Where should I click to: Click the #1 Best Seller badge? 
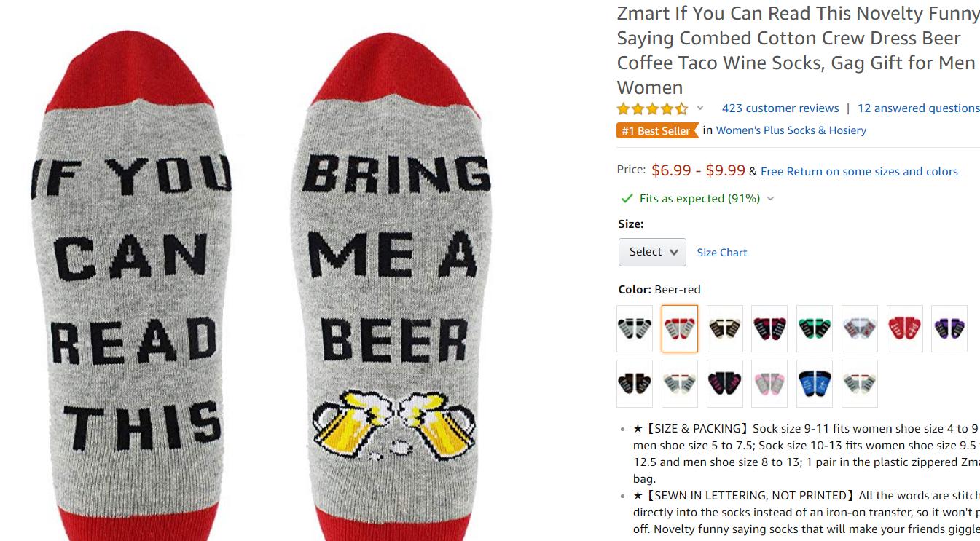[x=656, y=130]
